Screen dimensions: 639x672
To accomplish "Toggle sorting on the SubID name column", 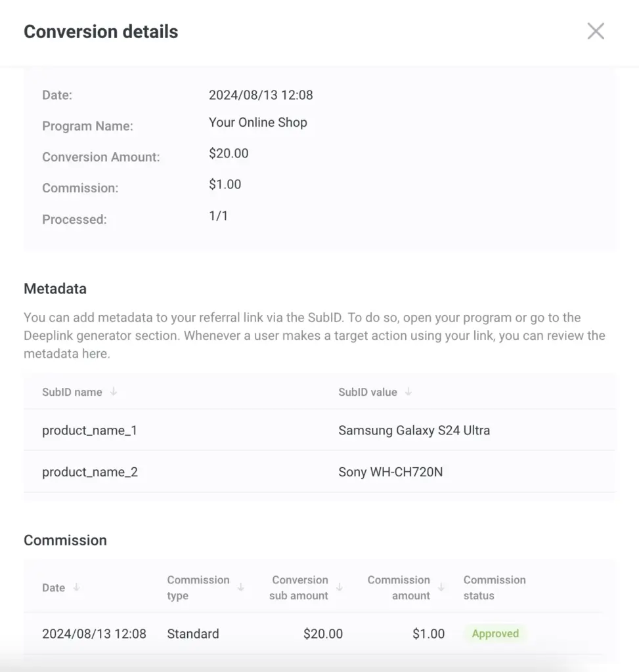I will (113, 392).
